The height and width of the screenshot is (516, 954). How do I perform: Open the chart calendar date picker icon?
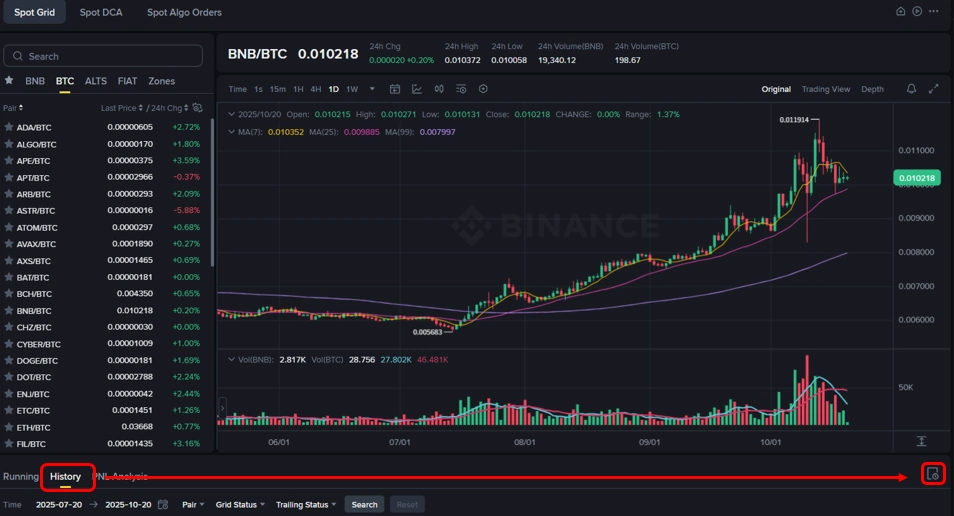pyautogui.click(x=395, y=89)
